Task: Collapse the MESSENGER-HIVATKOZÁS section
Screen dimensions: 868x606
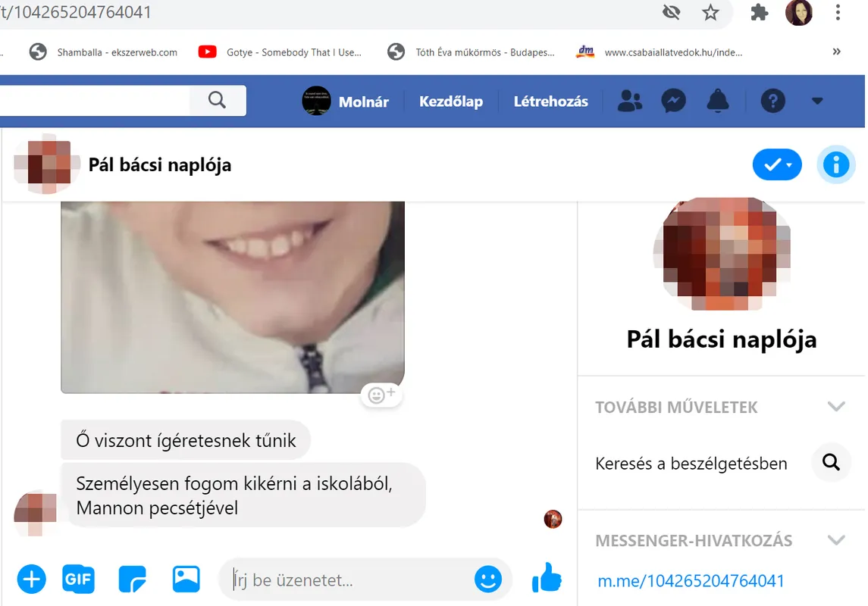Action: point(835,541)
